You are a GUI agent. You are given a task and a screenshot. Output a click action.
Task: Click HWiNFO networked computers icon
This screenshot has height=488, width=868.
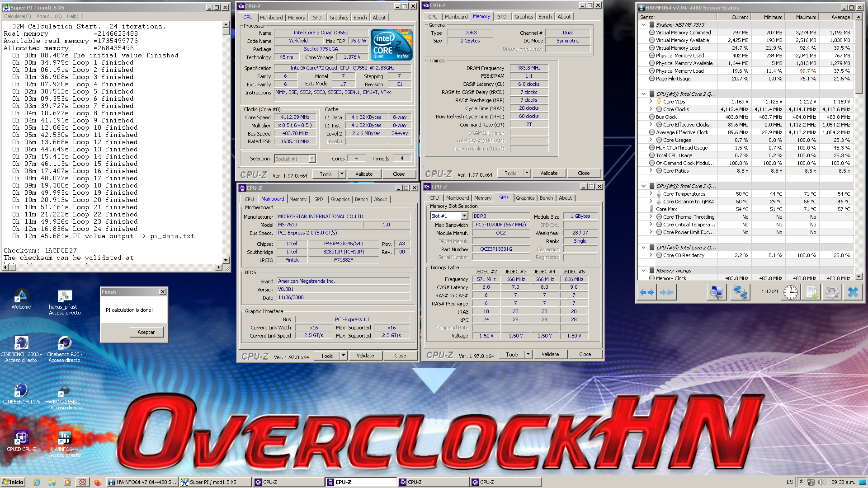click(740, 292)
